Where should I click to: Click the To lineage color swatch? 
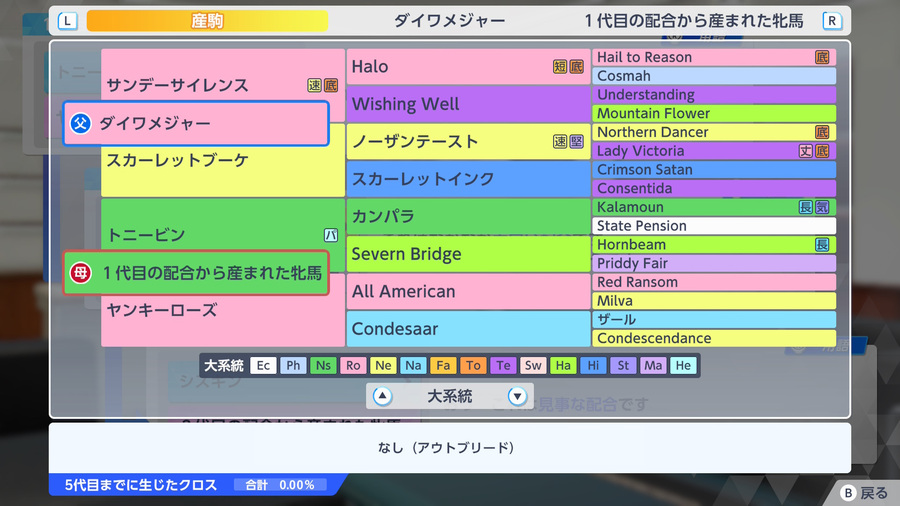[x=473, y=365]
